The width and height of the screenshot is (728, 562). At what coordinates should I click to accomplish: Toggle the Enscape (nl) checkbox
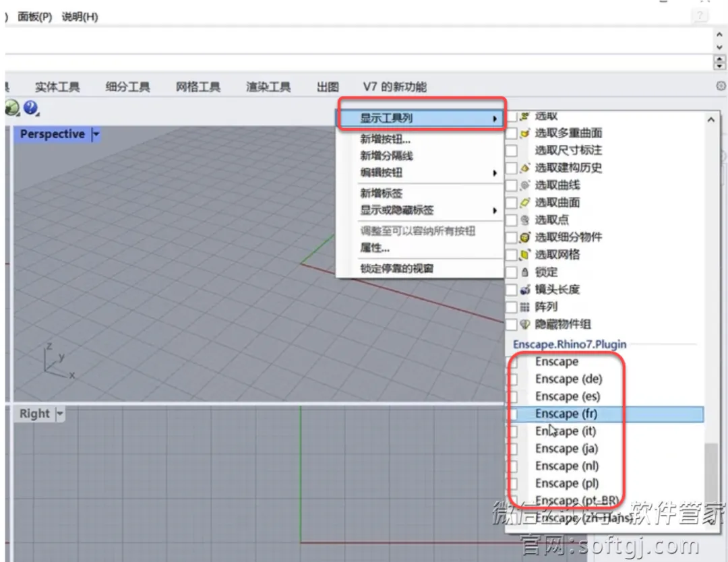click(x=513, y=466)
